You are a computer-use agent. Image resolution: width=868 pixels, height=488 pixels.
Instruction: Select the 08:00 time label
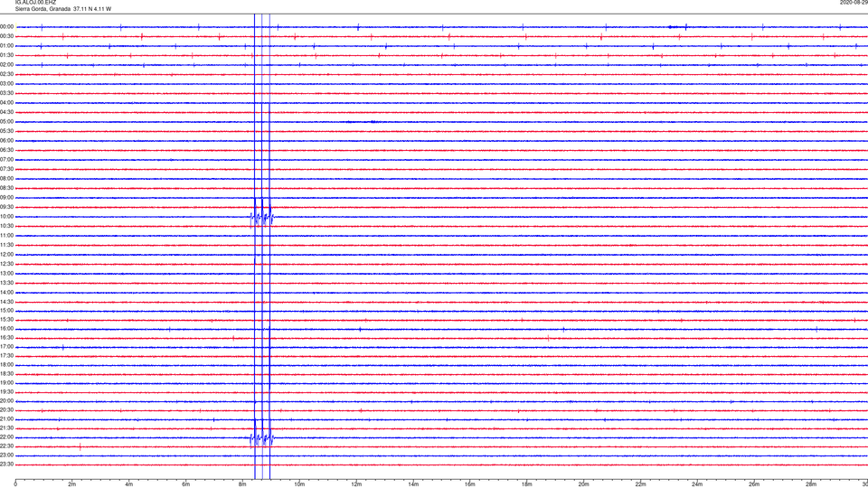[x=6, y=179]
